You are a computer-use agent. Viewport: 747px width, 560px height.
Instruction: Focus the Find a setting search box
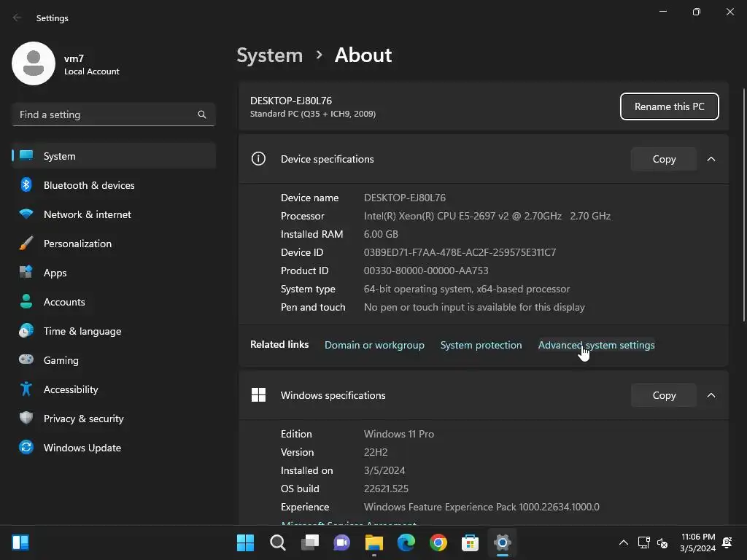click(x=114, y=114)
